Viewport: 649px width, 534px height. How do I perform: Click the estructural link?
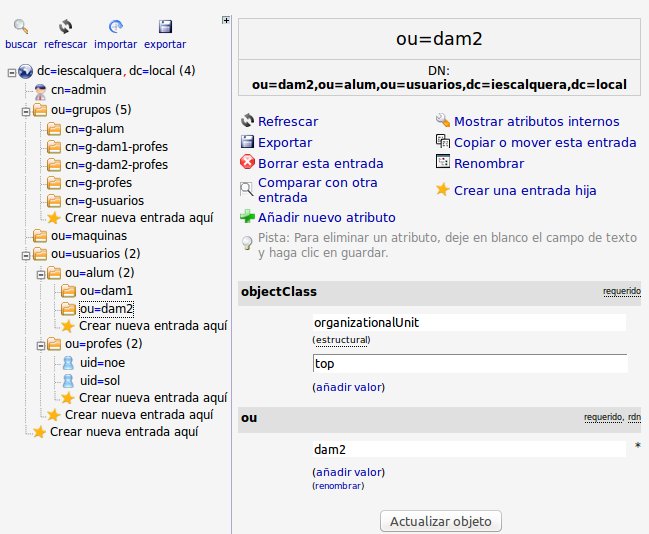coord(341,340)
